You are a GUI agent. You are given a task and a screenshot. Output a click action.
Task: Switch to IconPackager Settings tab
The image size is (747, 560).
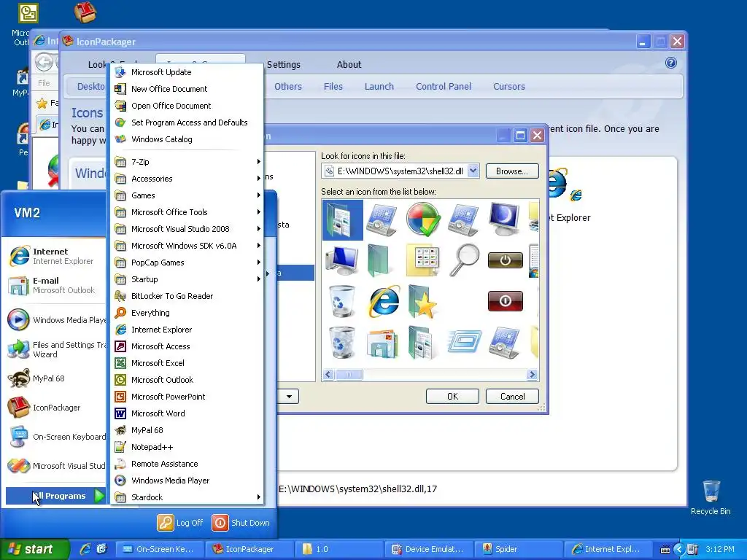click(284, 64)
